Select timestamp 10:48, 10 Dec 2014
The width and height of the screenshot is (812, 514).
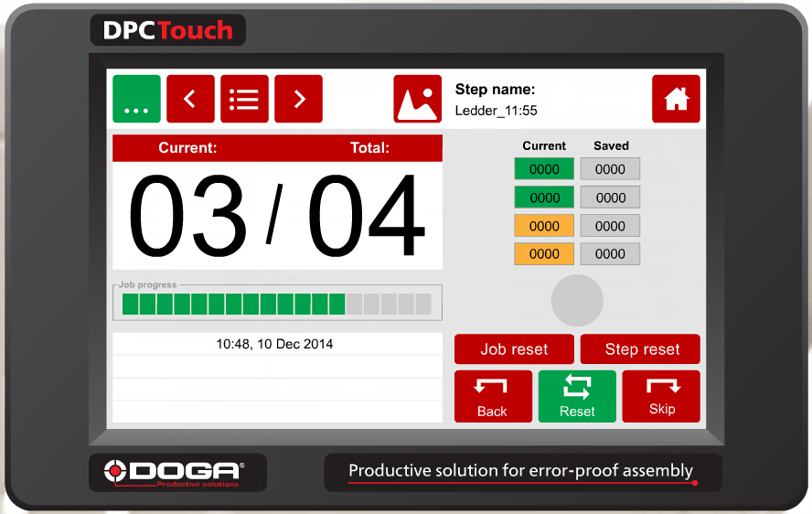point(274,344)
